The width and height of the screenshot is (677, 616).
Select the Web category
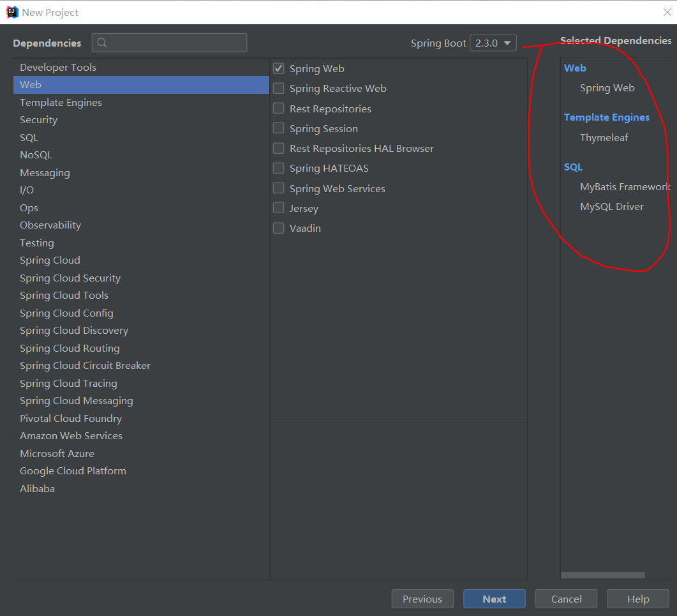tap(141, 85)
